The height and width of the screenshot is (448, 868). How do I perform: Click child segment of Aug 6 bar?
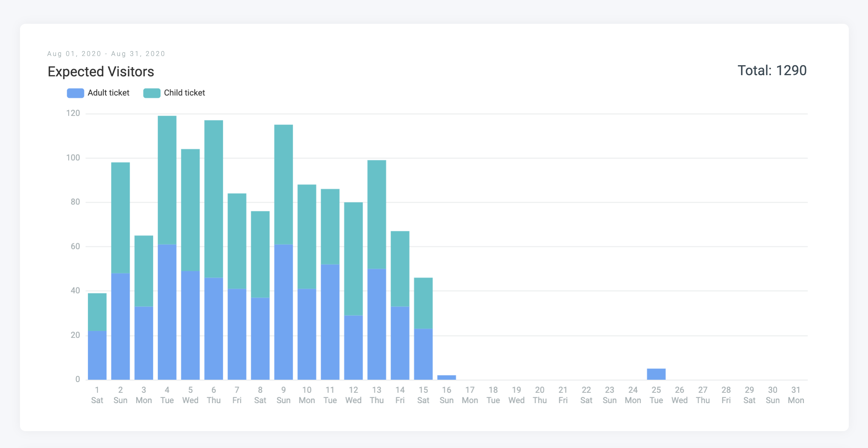point(214,199)
